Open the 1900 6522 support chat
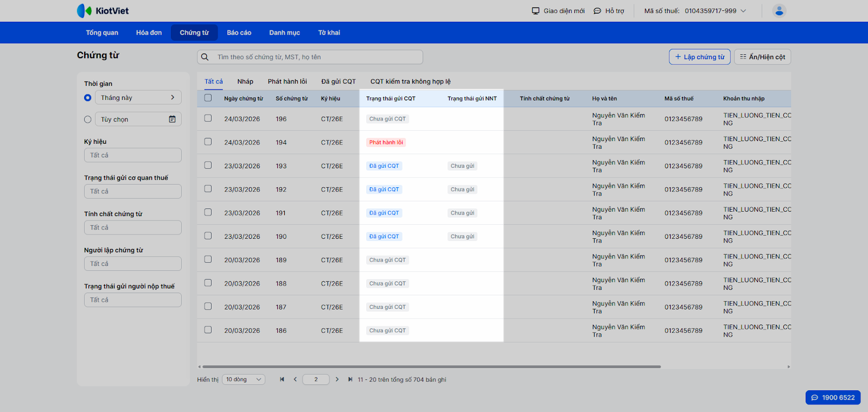Image resolution: width=868 pixels, height=412 pixels. point(833,397)
